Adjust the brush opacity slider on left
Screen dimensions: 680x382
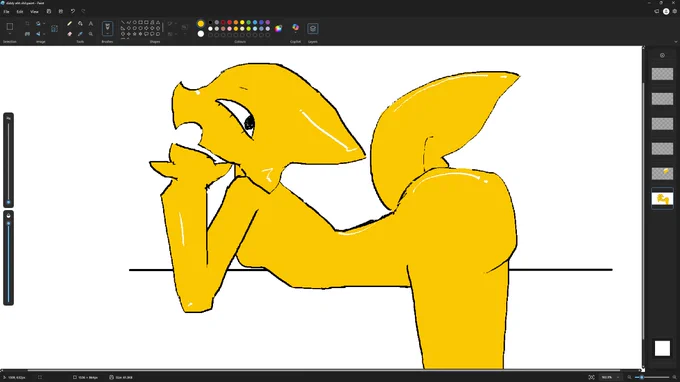click(x=8, y=258)
